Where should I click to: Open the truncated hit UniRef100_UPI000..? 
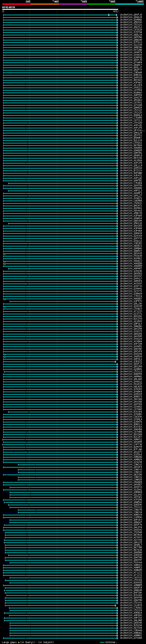point(132,130)
